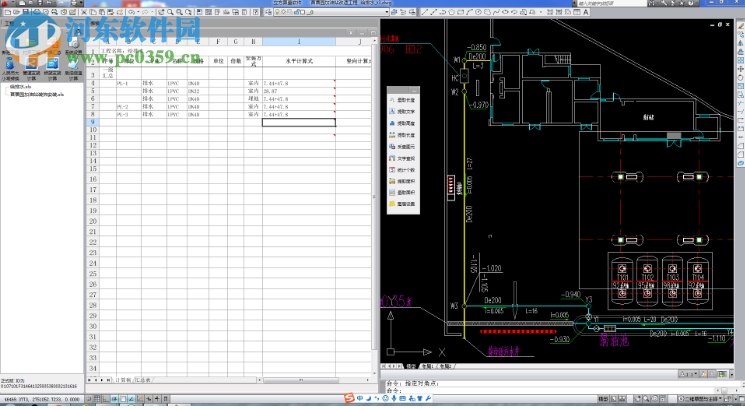The height and width of the screenshot is (410, 745).
Task: Open the second file in the file list
Action: 36,94
